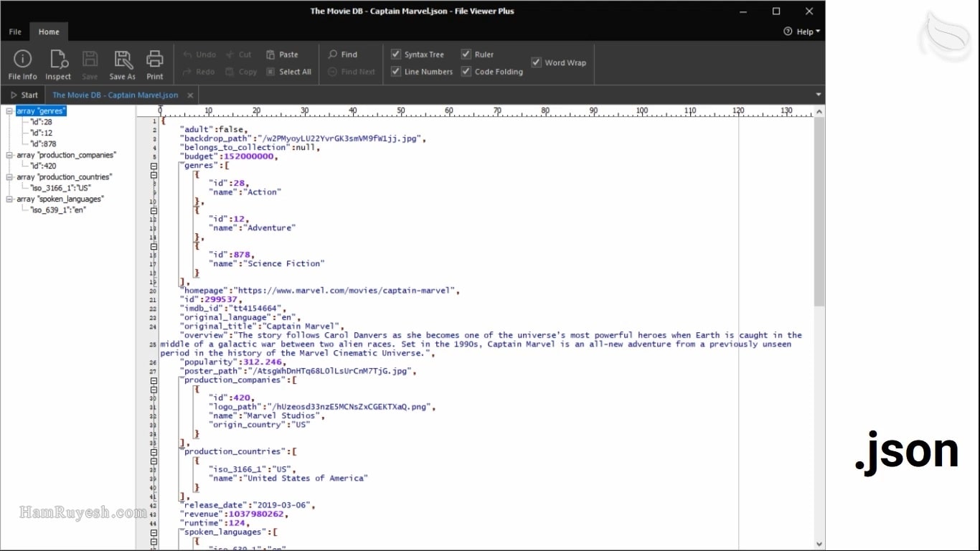980x551 pixels.
Task: Switch to the Start tab
Action: (x=24, y=95)
